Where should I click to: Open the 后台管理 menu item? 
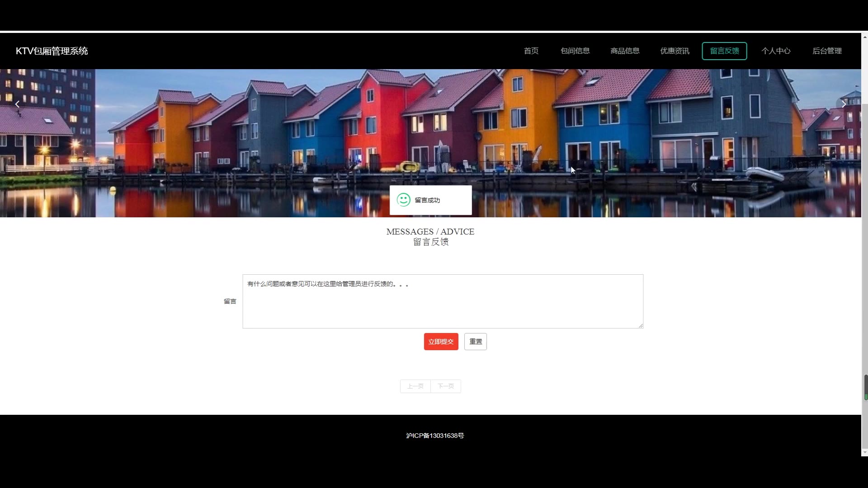click(827, 51)
